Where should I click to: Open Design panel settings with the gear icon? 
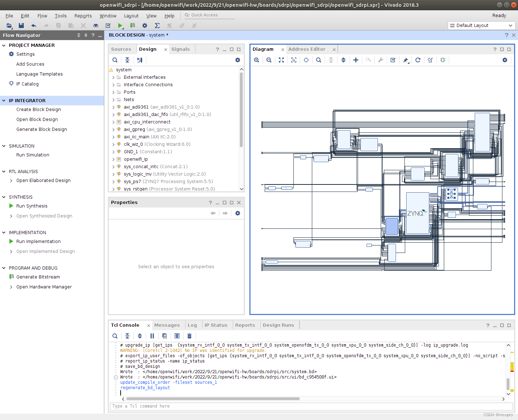point(238,60)
